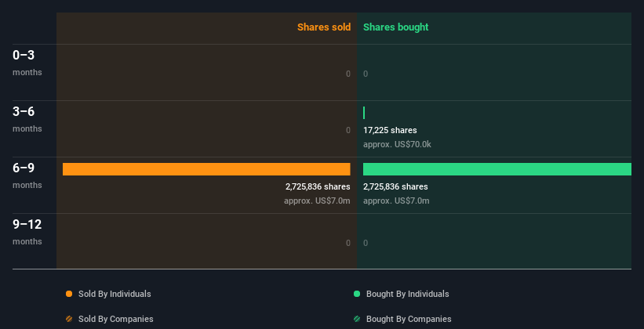Viewport: 644px width, 329px height.
Task: Select the Shares sold column header
Action: pos(323,27)
